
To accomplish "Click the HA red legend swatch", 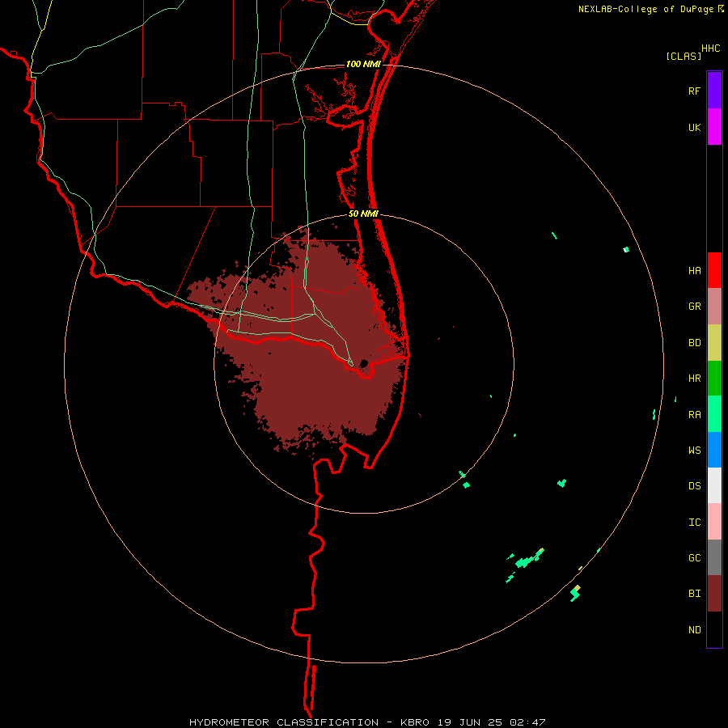I will (714, 270).
